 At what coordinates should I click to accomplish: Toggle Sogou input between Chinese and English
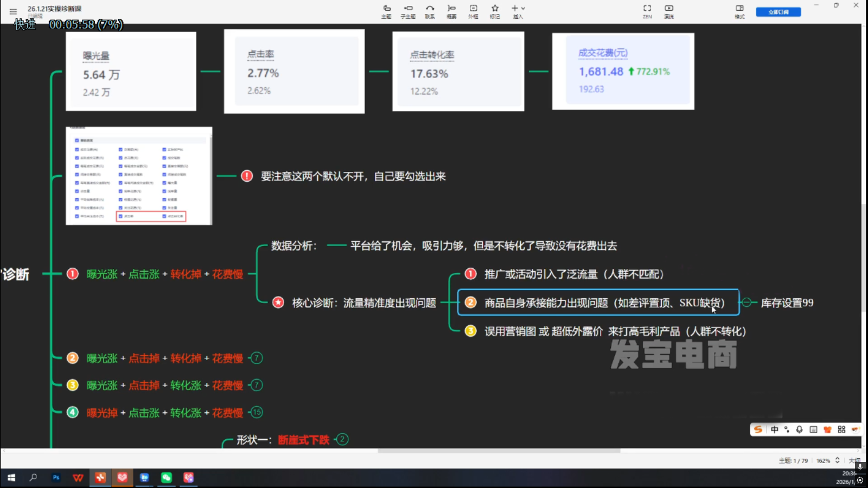[775, 429]
